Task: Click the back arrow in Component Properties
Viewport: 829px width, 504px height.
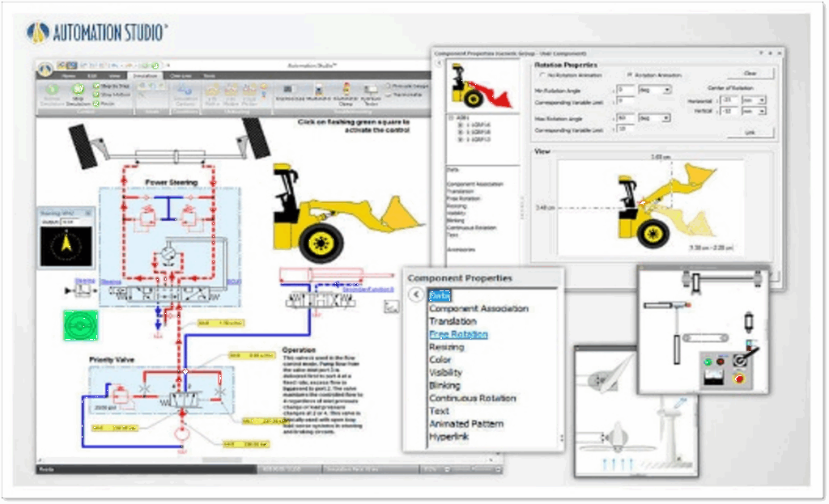Action: pyautogui.click(x=415, y=295)
